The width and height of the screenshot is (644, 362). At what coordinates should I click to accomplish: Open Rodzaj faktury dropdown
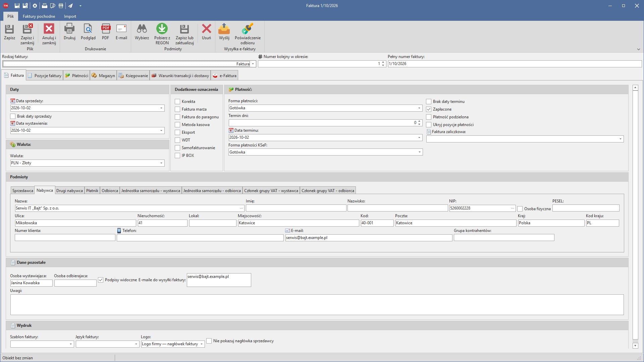[253, 64]
